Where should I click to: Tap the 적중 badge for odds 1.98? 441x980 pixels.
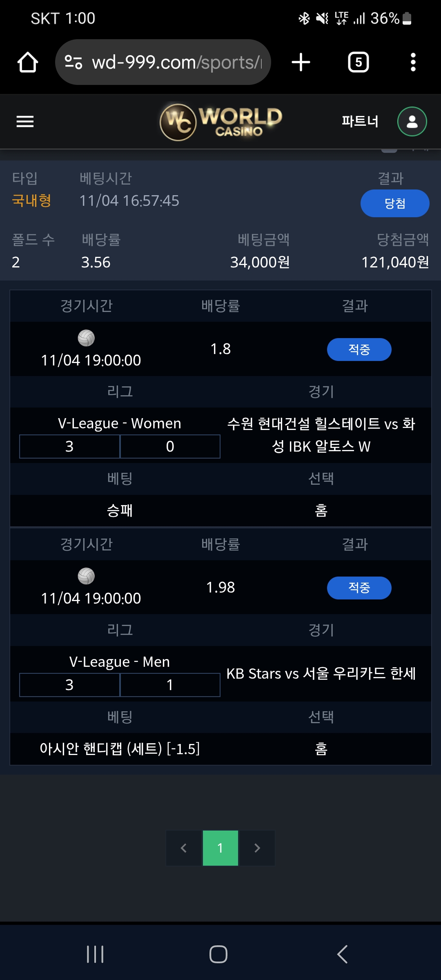(x=359, y=588)
